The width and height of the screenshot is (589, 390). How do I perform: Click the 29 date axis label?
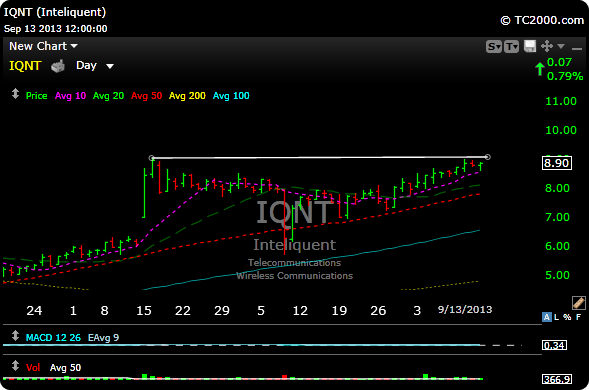(x=222, y=311)
